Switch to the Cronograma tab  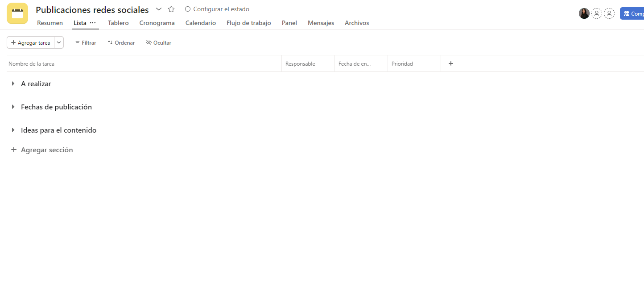tap(157, 23)
